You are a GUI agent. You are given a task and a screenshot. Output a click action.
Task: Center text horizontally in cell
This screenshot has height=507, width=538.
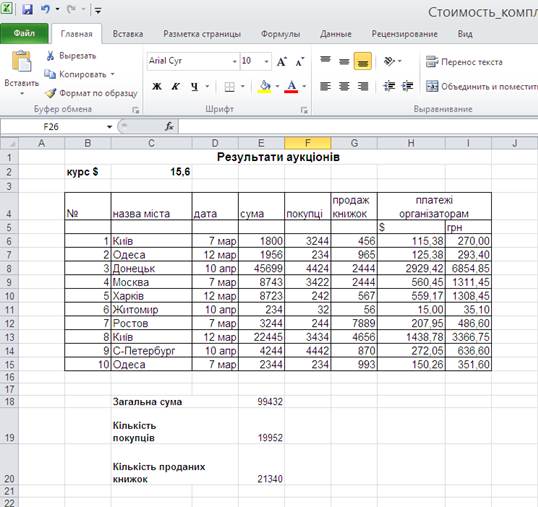point(344,86)
